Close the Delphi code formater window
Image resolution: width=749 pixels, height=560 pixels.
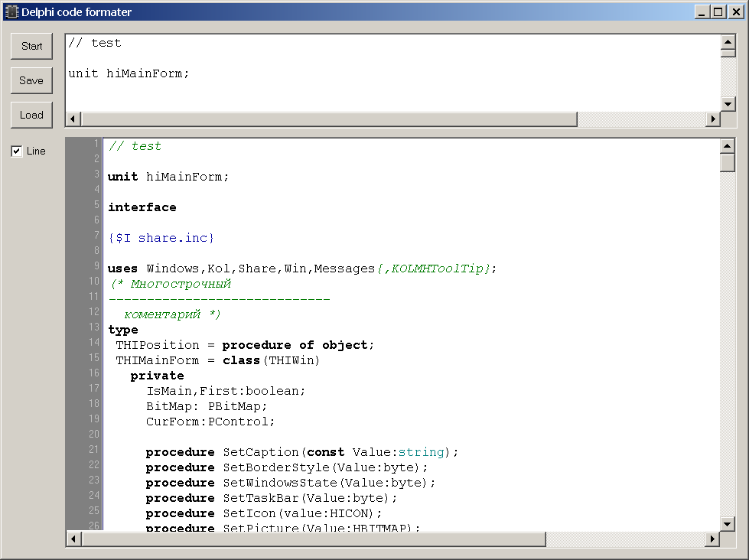click(736, 12)
